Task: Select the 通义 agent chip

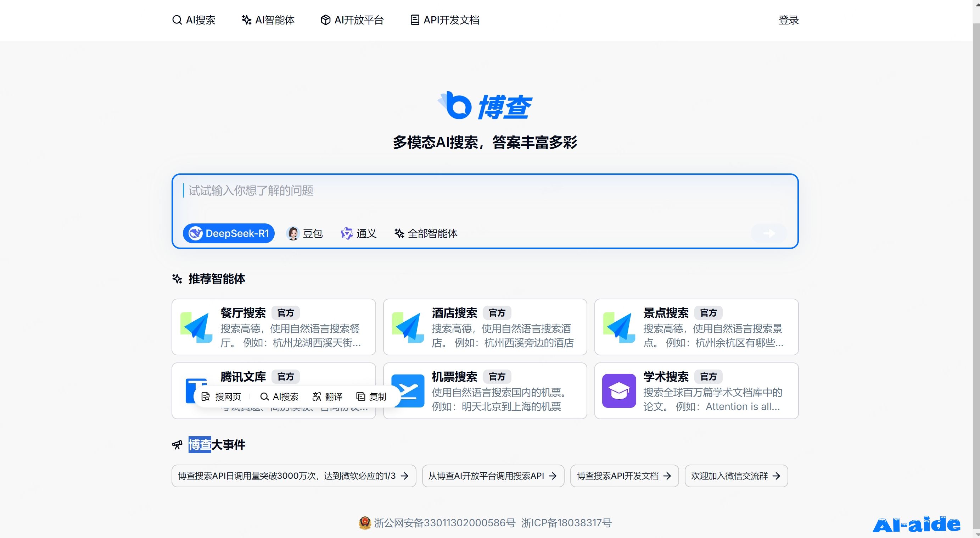Action: coord(358,233)
